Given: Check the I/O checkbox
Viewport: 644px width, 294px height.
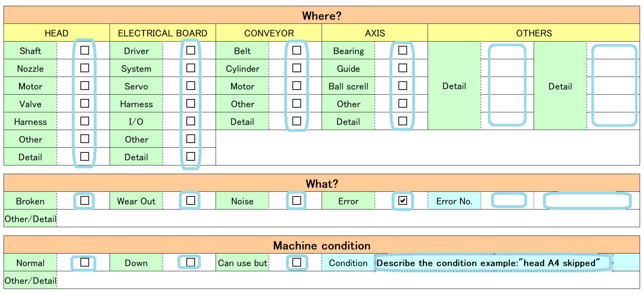Looking at the screenshot, I should click(x=191, y=121).
